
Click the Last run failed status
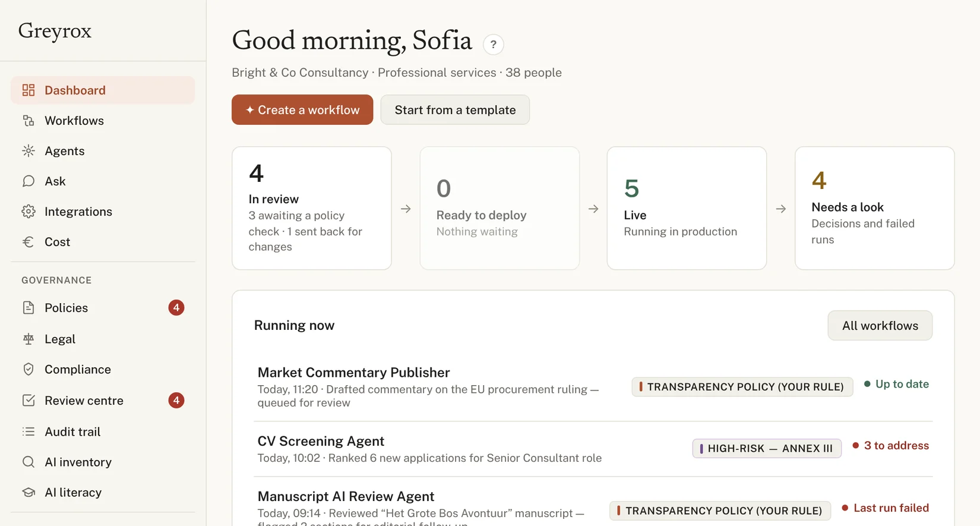[x=885, y=508]
